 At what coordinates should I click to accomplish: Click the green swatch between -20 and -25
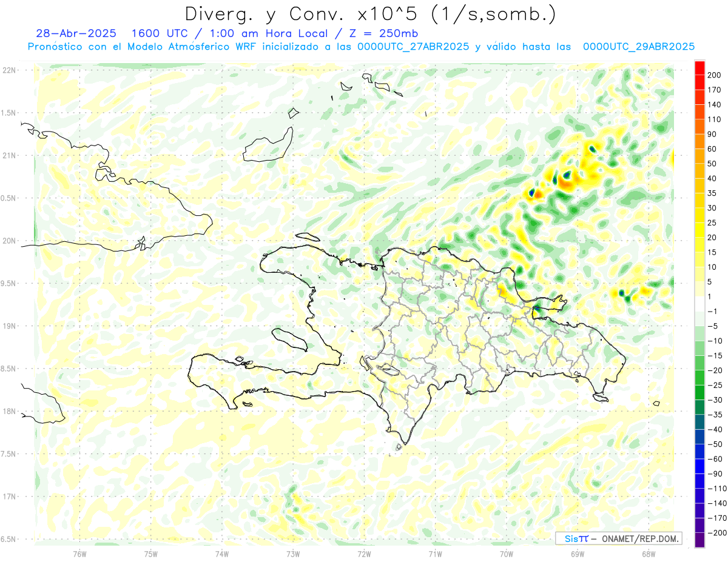[699, 378]
